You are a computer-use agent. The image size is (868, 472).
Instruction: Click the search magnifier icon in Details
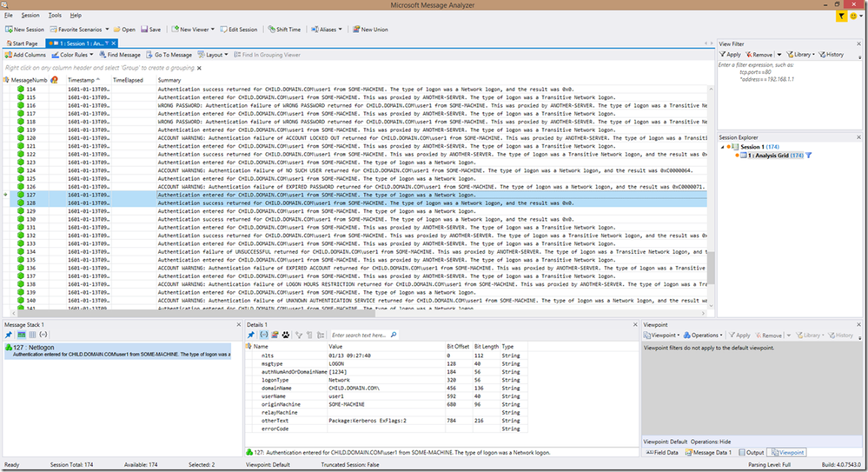pyautogui.click(x=394, y=335)
